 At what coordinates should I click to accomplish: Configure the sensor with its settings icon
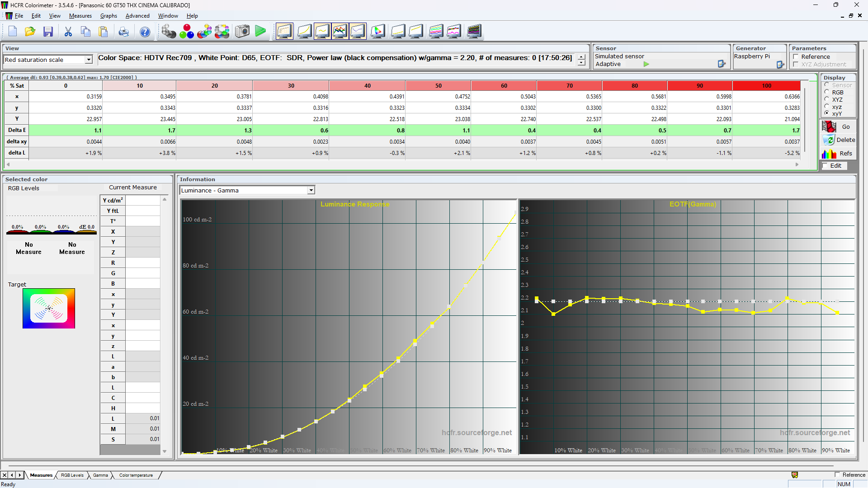point(722,64)
